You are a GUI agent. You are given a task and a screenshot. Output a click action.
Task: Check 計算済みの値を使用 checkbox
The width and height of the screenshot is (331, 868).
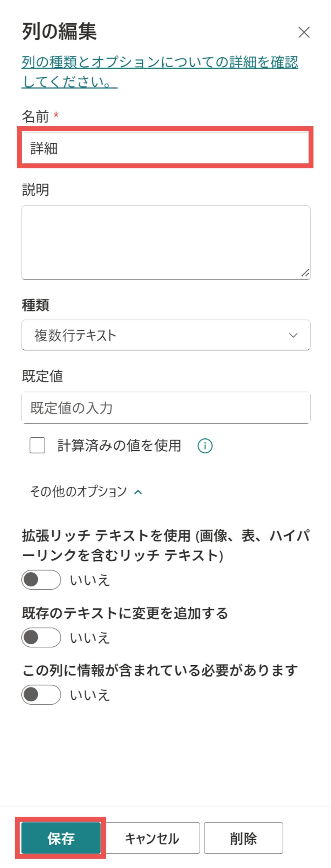click(x=38, y=445)
